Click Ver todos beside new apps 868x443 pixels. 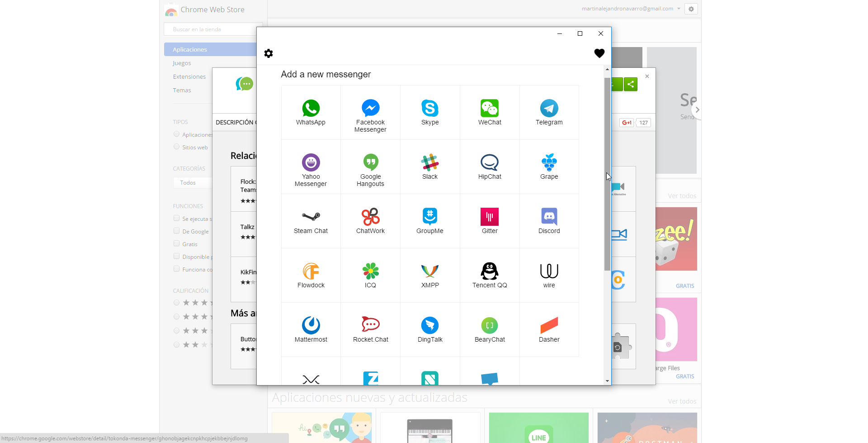[682, 401]
